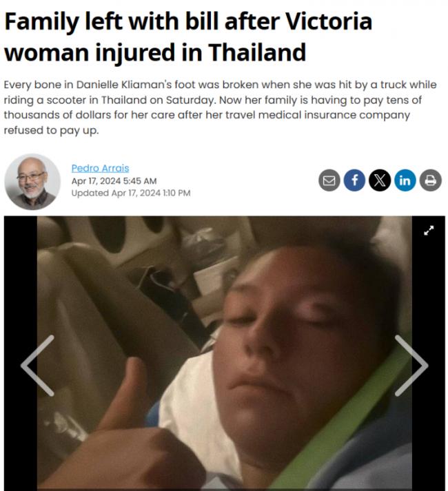Image resolution: width=448 pixels, height=491 pixels.
Task: Select the article headline text
Action: pos(188,37)
